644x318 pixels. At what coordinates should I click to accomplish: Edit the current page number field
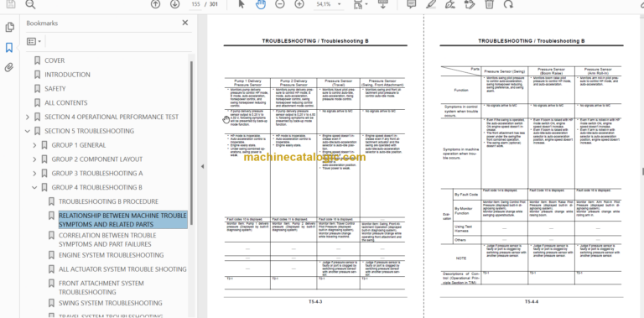tap(196, 4)
